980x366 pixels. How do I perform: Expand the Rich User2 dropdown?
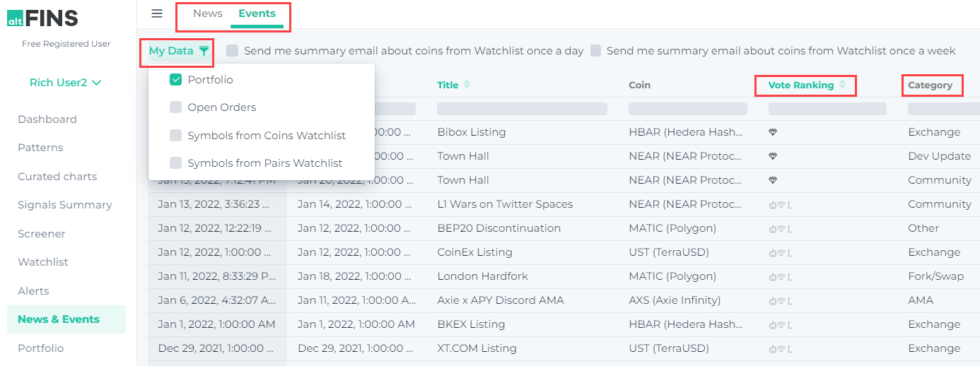click(66, 83)
